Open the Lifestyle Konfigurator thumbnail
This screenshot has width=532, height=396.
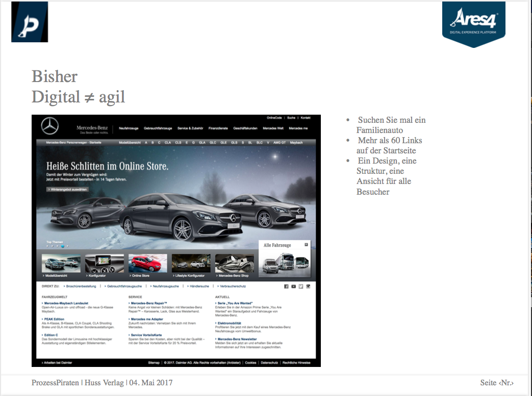(191, 263)
